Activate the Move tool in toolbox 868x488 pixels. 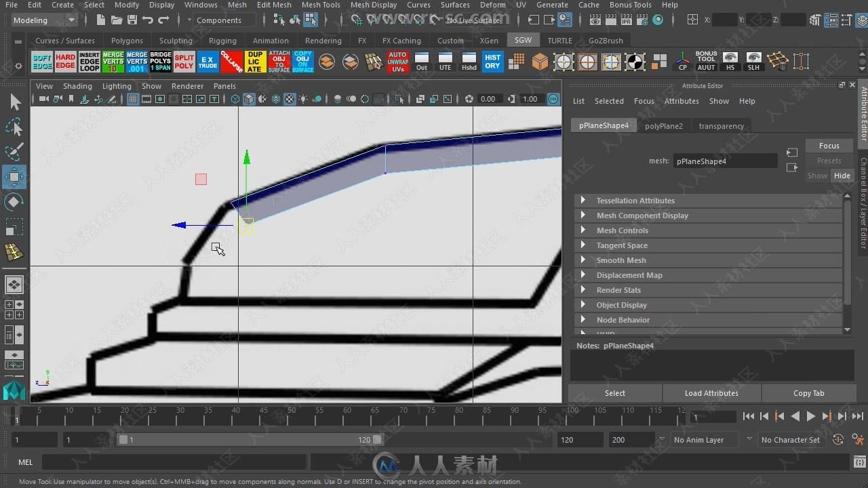pos(15,177)
